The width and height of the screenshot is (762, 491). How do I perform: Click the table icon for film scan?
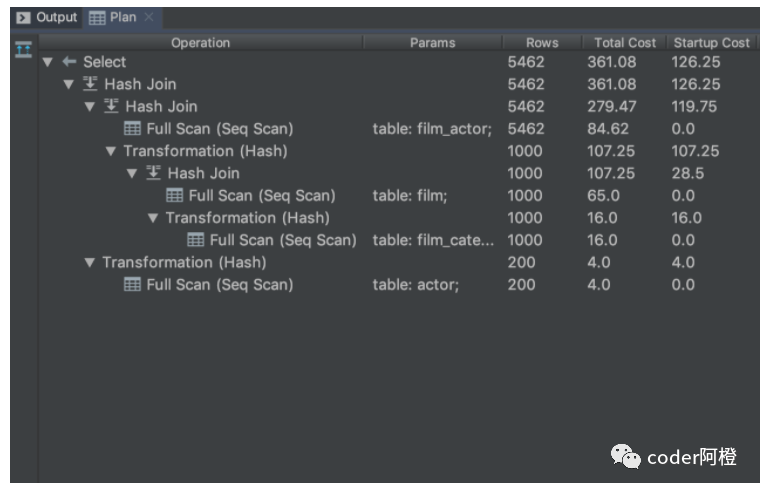174,196
